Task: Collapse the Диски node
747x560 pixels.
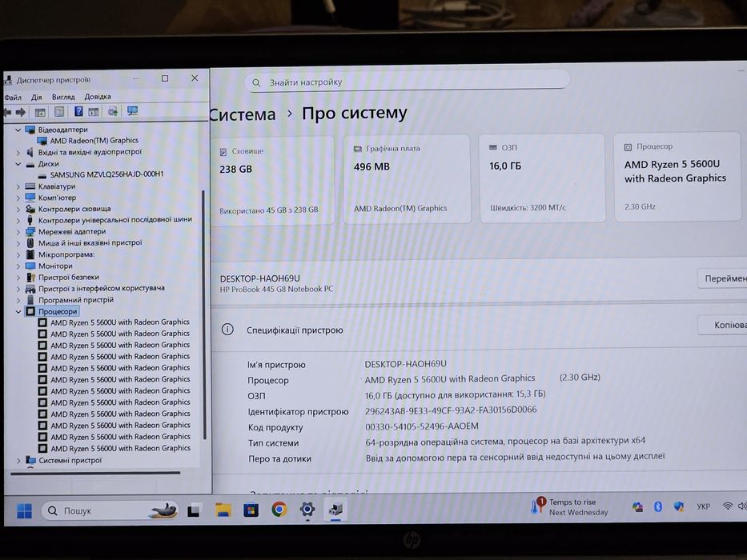Action: 18,164
